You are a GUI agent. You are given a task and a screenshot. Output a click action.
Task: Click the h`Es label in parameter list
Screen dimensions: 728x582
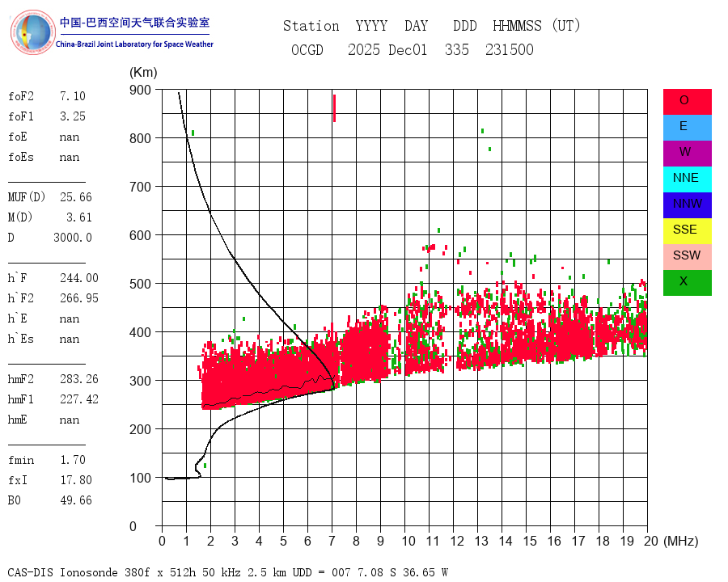(x=21, y=339)
